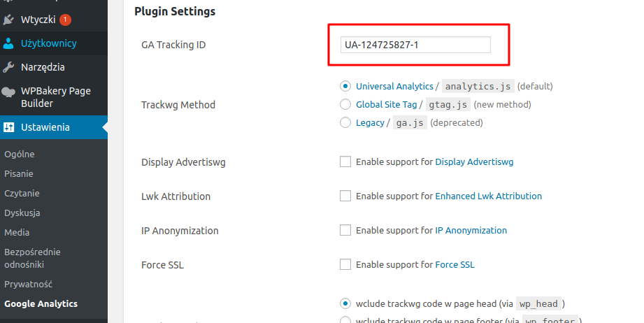Click the wp_head code label
The height and width of the screenshot is (323, 644).
538,303
